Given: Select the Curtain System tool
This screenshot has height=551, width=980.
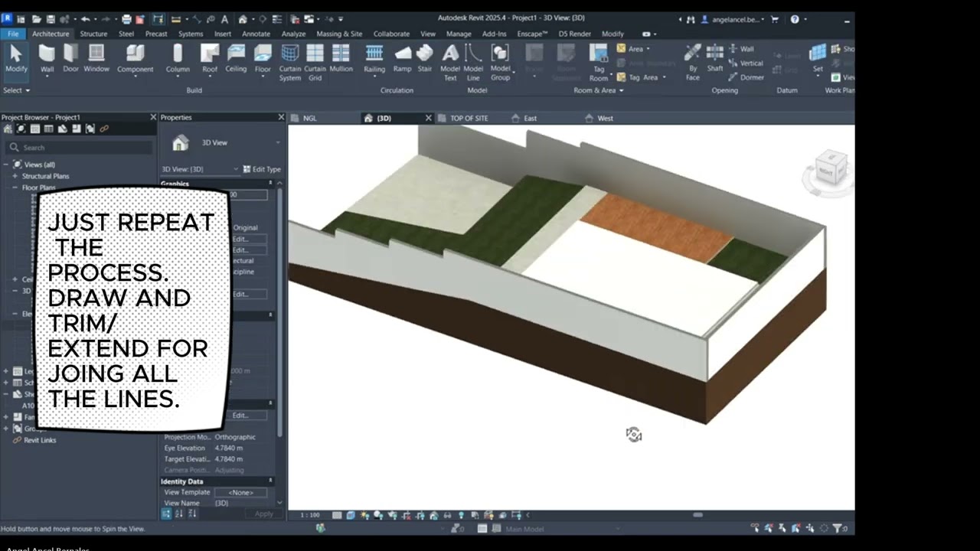Looking at the screenshot, I should coord(290,63).
